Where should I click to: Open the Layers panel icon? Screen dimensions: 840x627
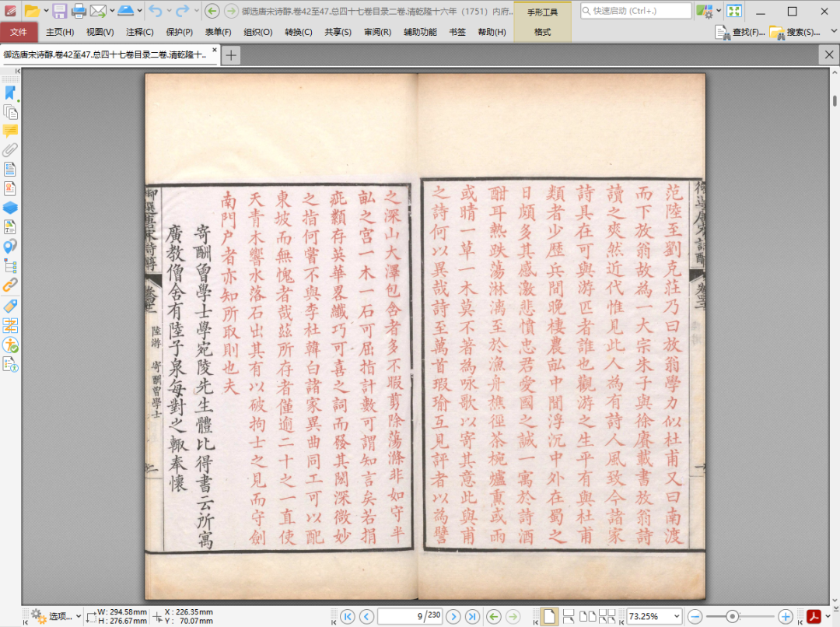click(x=10, y=208)
